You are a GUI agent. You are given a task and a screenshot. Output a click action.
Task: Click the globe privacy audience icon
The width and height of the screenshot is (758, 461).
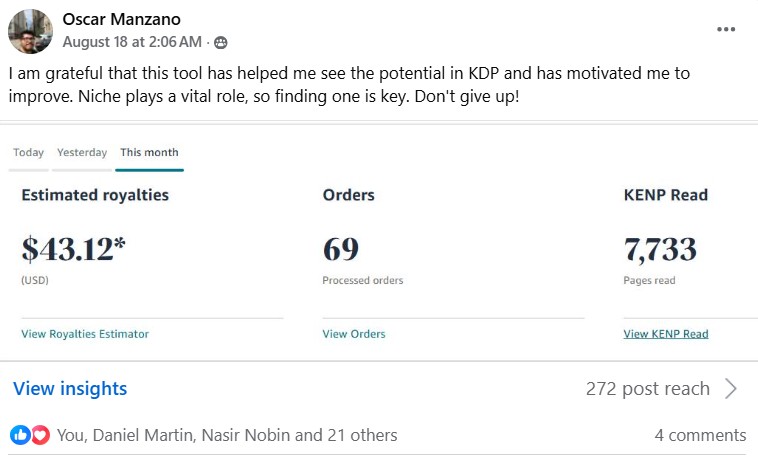(x=221, y=43)
